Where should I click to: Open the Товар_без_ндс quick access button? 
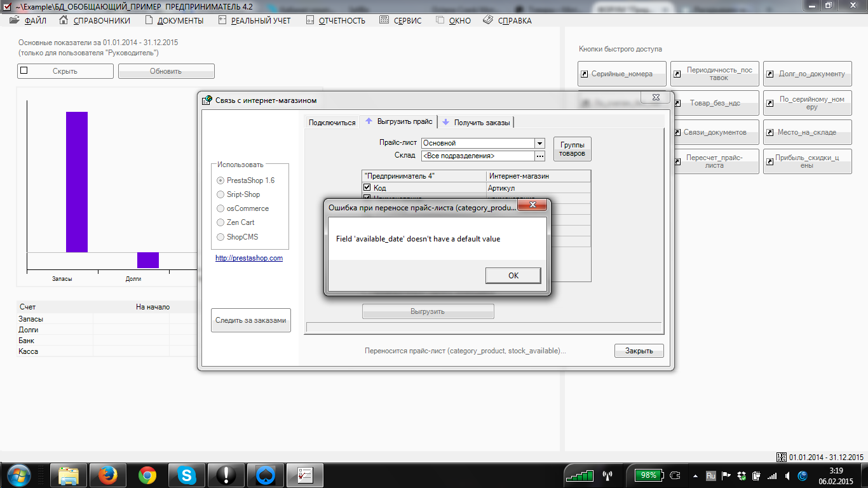(715, 103)
